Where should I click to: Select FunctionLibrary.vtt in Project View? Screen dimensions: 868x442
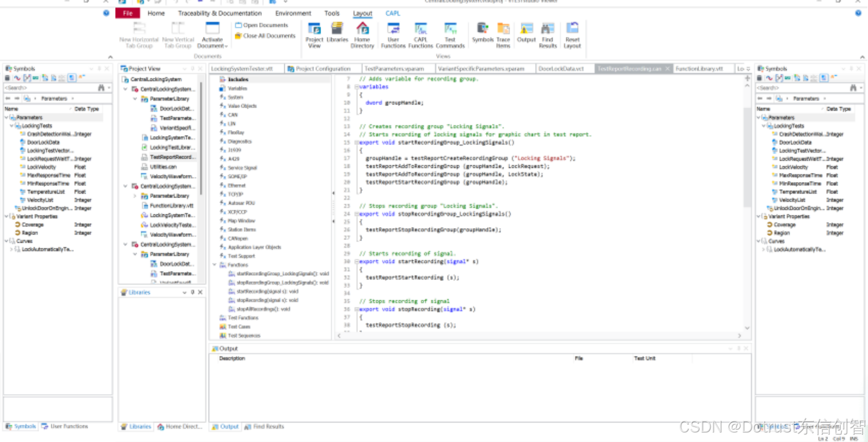coord(171,205)
